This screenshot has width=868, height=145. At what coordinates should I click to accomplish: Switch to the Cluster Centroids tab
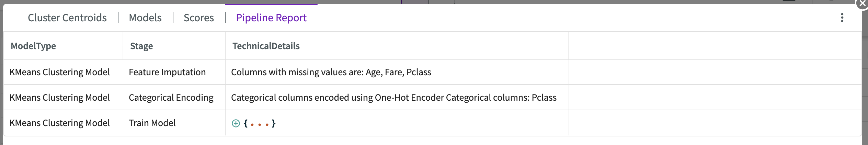67,18
